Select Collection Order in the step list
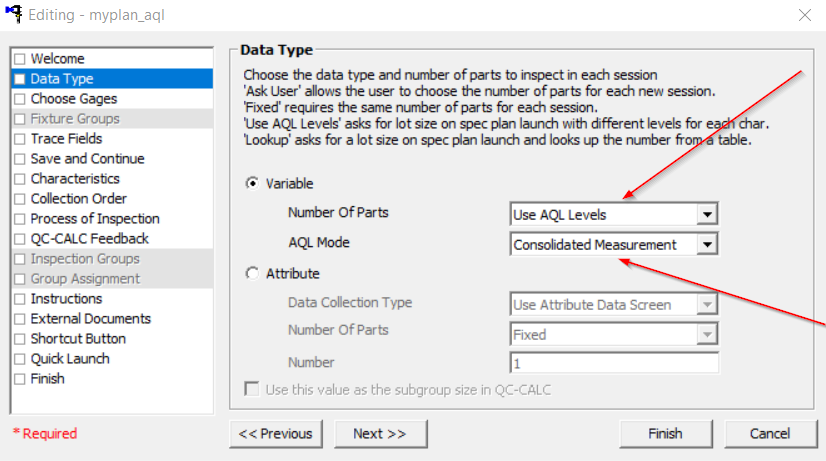826x461 pixels. (78, 199)
